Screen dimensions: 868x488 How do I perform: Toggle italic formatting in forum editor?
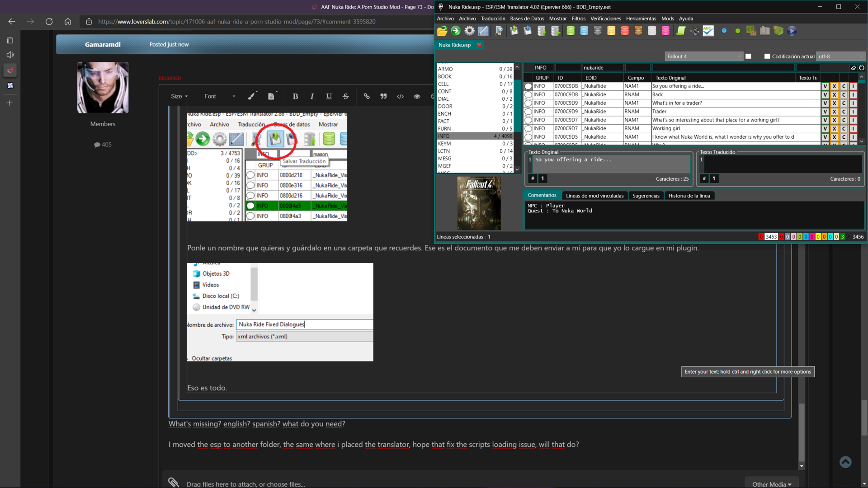tap(312, 96)
